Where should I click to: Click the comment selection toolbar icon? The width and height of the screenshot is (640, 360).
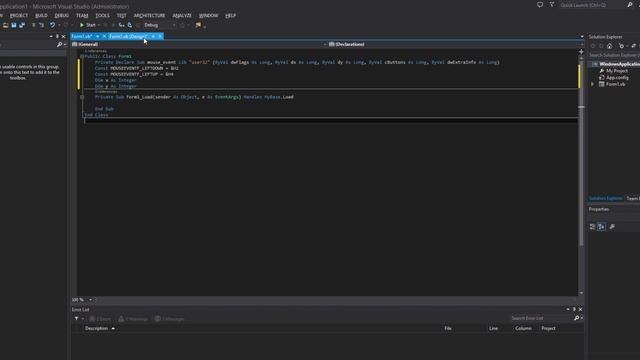[34, 25]
